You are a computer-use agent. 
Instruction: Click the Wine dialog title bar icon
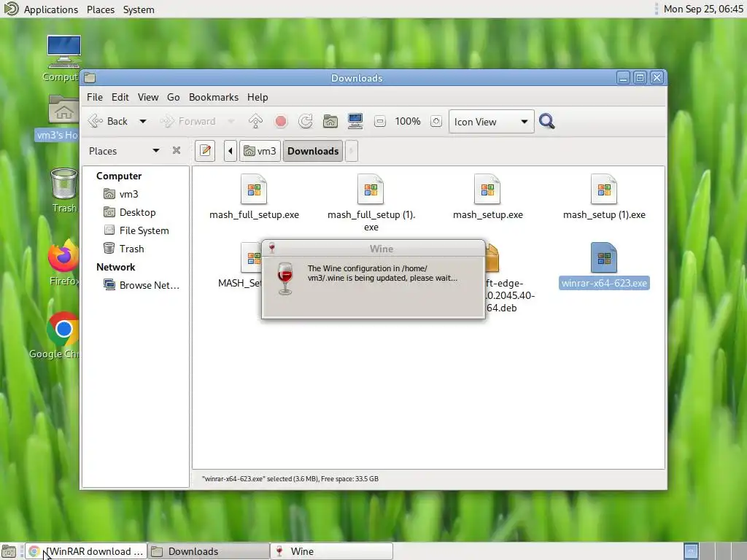272,248
